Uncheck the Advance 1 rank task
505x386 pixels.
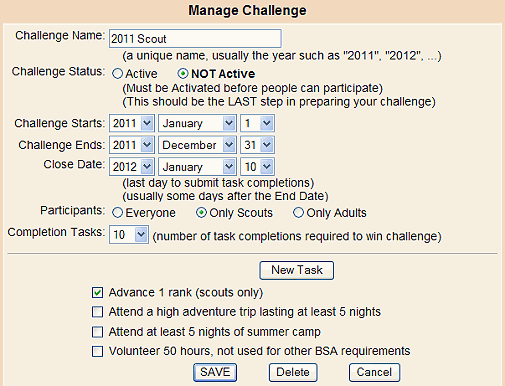pyautogui.click(x=97, y=293)
